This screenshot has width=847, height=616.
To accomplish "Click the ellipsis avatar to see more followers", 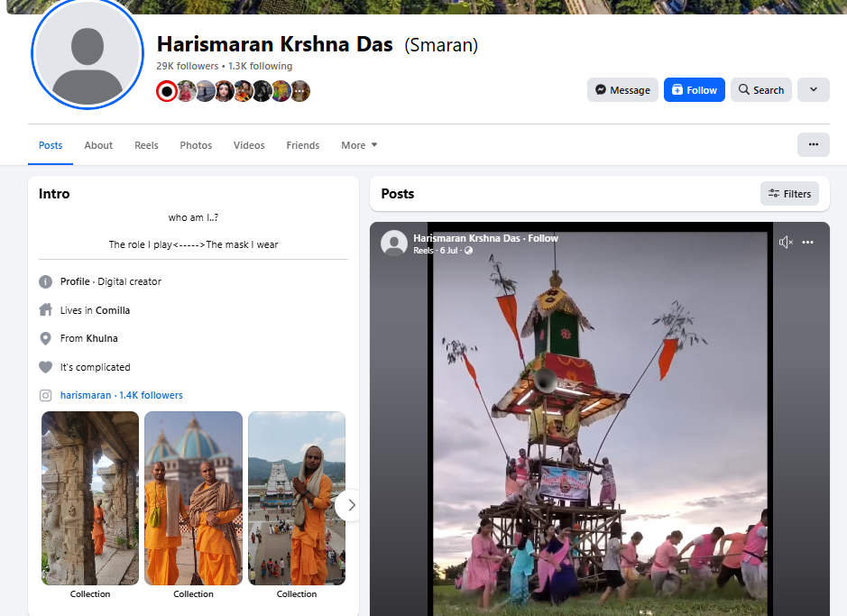I will [x=300, y=91].
